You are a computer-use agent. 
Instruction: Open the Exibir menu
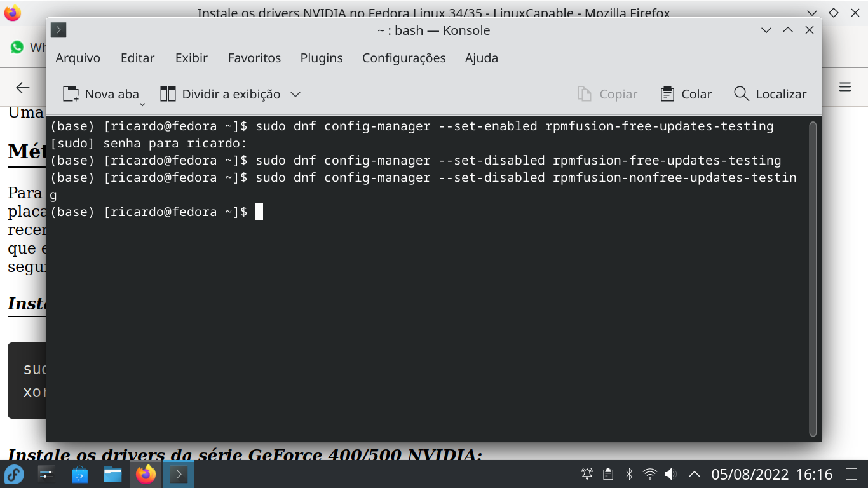191,58
